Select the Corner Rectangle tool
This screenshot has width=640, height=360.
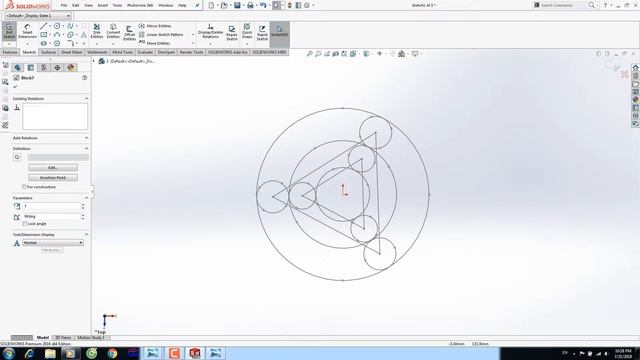44,35
